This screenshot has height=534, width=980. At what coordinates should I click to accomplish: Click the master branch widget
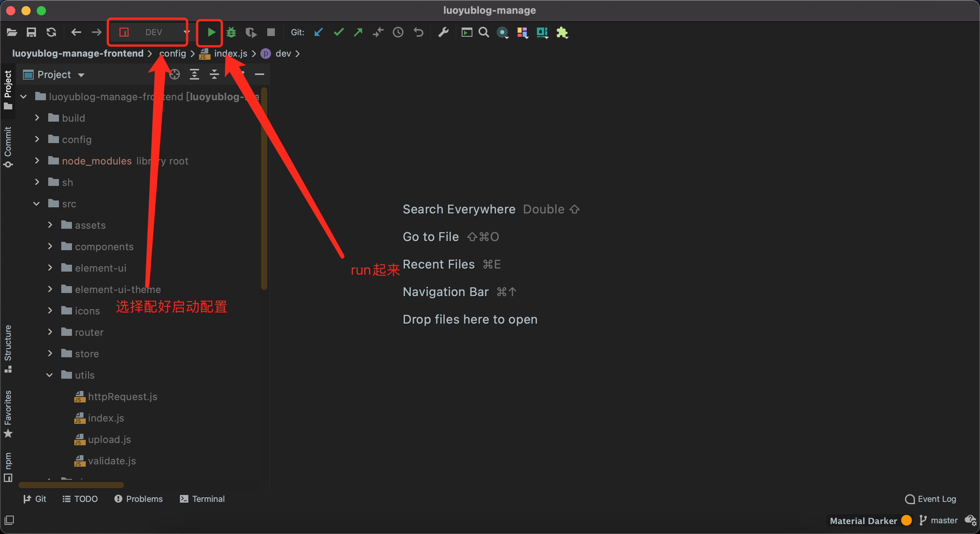[x=939, y=520]
